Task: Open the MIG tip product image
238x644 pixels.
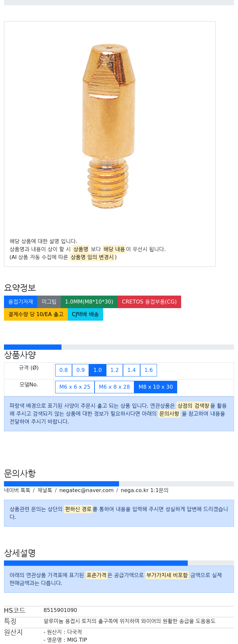Action: (x=108, y=127)
